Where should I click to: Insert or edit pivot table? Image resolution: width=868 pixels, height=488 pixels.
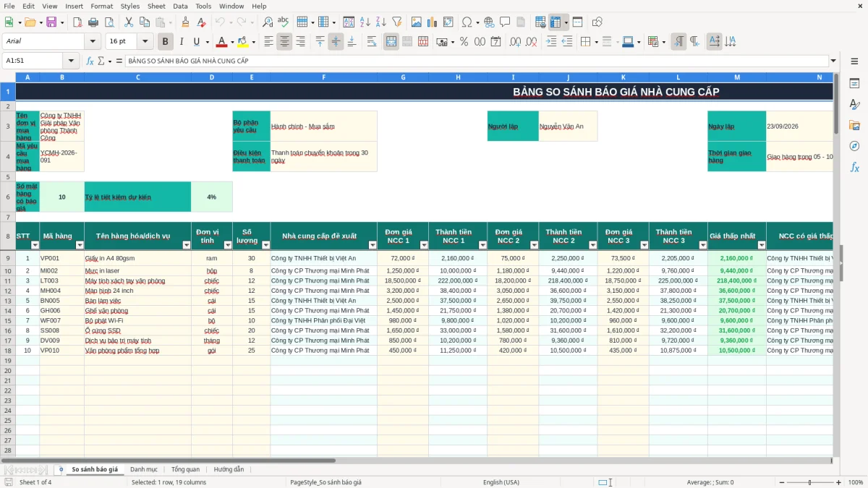point(448,22)
